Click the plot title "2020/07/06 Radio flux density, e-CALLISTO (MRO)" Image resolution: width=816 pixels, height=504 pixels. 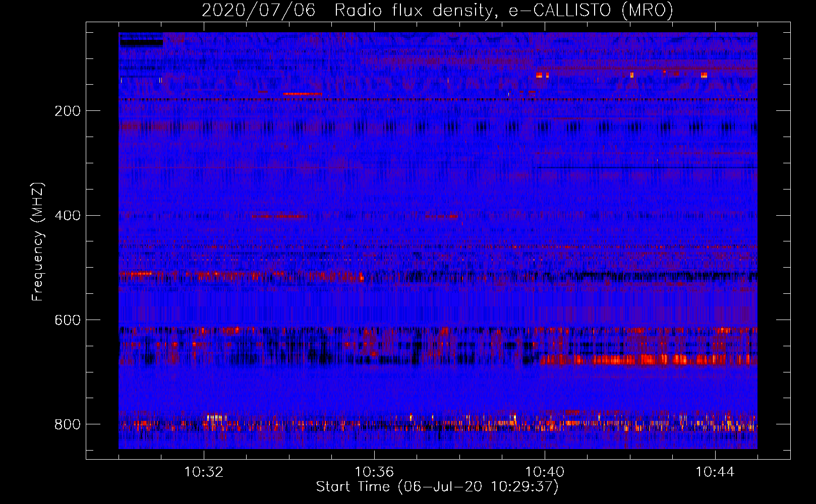point(437,10)
